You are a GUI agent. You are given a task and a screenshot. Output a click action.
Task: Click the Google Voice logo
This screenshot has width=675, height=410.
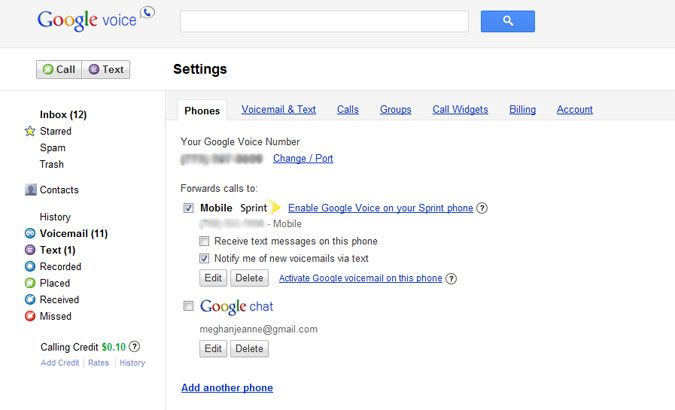95,20
